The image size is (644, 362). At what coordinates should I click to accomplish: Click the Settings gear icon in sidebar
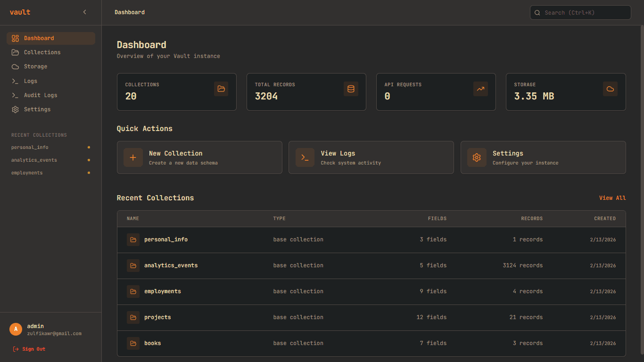[x=15, y=109]
